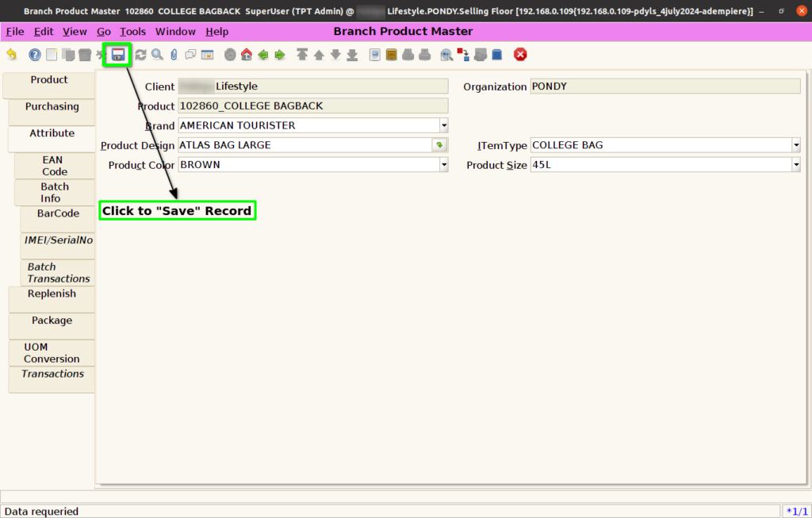Jump to Last record icon
This screenshot has width=812, height=518.
pos(352,55)
